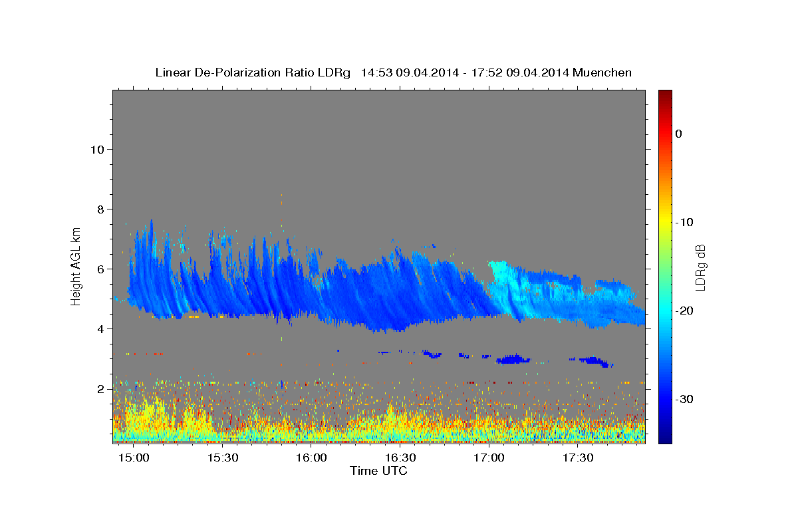Click the 16:00 time tick label
Image resolution: width=798 pixels, height=532 pixels.
click(311, 458)
